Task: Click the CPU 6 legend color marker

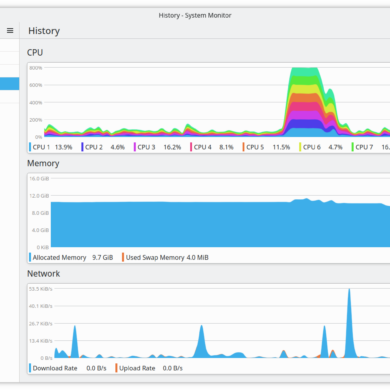Action: point(300,147)
